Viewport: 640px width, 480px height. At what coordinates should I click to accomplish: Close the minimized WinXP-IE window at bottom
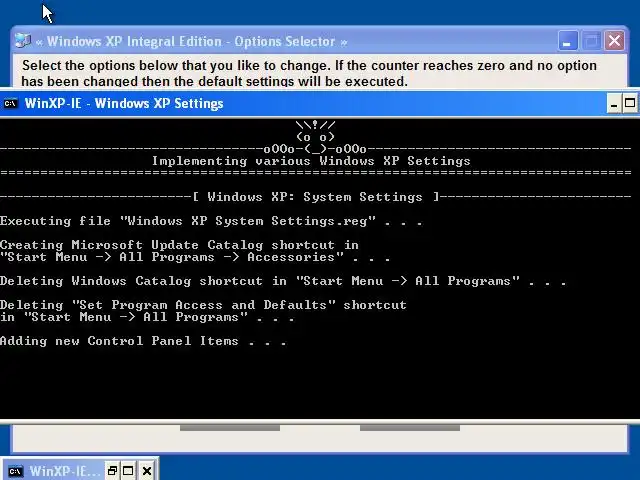coord(147,471)
